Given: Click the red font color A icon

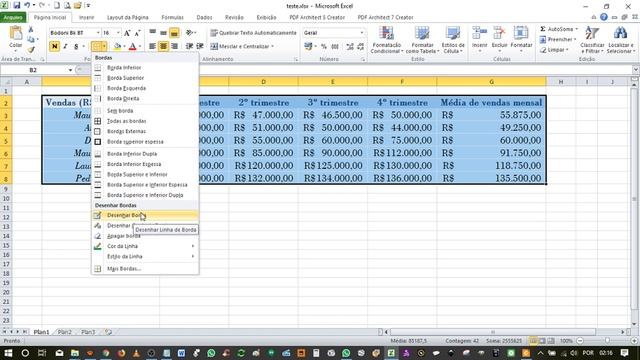Looking at the screenshot, I should (x=132, y=47).
